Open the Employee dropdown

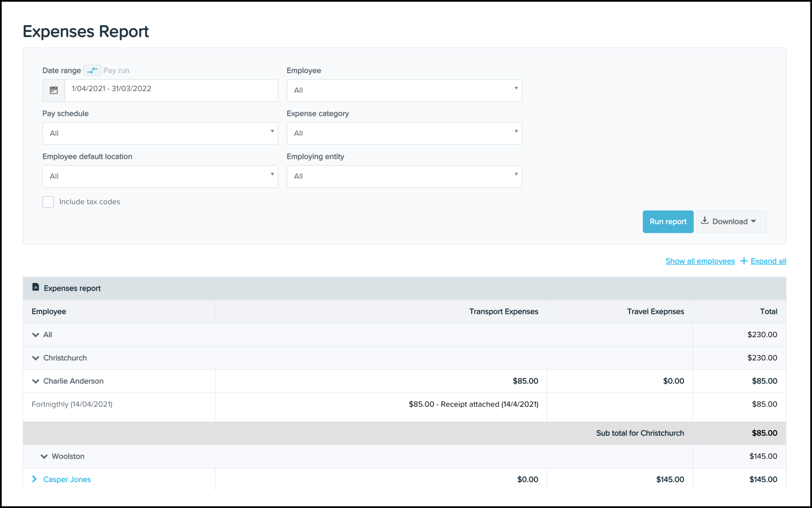pyautogui.click(x=404, y=91)
